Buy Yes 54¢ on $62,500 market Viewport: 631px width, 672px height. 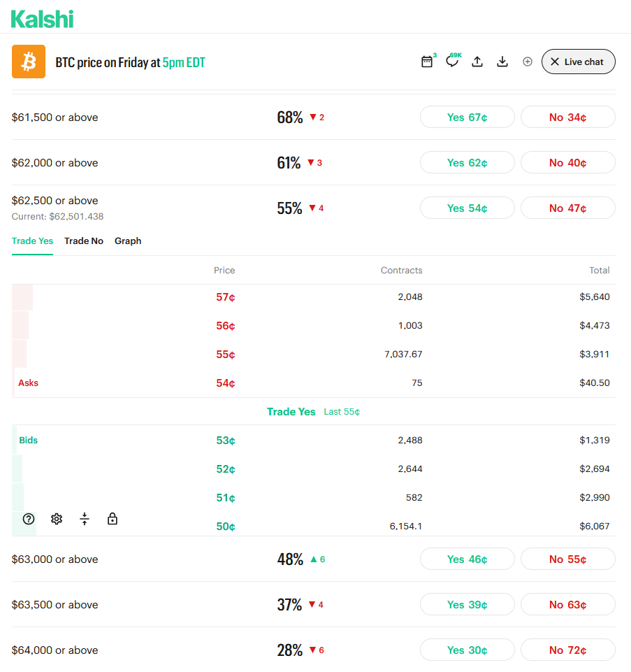point(467,208)
